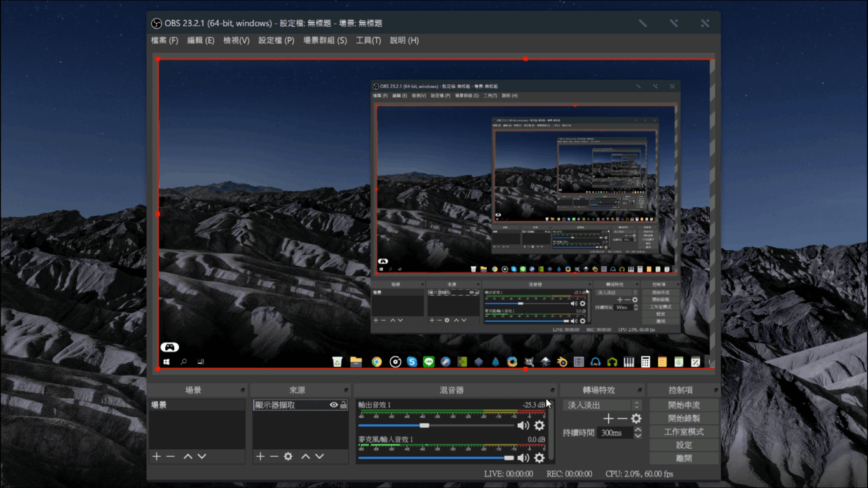Screen dimensions: 868x488
Task: Click the 開始錄製 button
Action: point(684,418)
